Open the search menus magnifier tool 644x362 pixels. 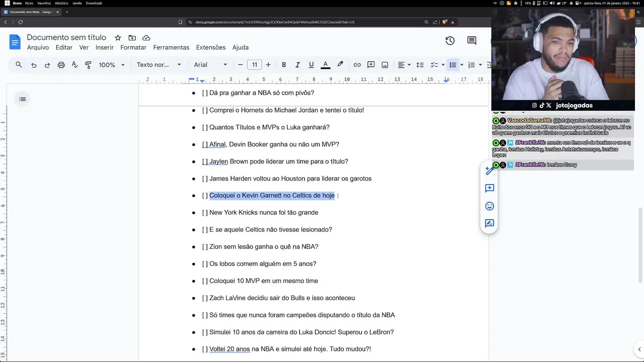click(19, 65)
